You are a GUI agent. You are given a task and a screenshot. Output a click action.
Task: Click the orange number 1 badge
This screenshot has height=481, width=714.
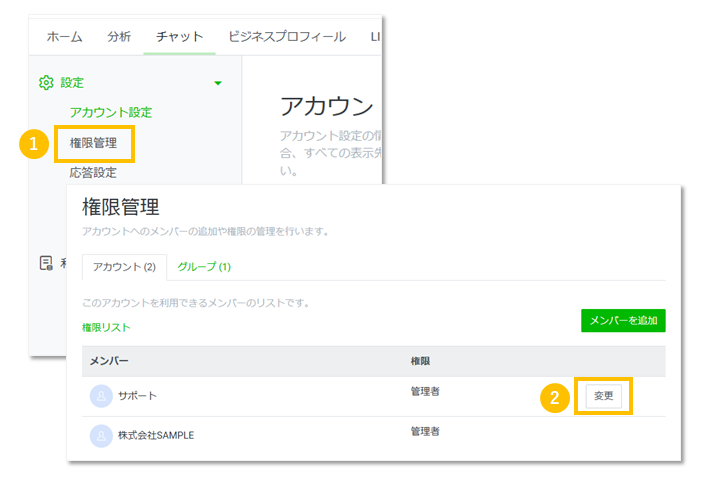[34, 144]
